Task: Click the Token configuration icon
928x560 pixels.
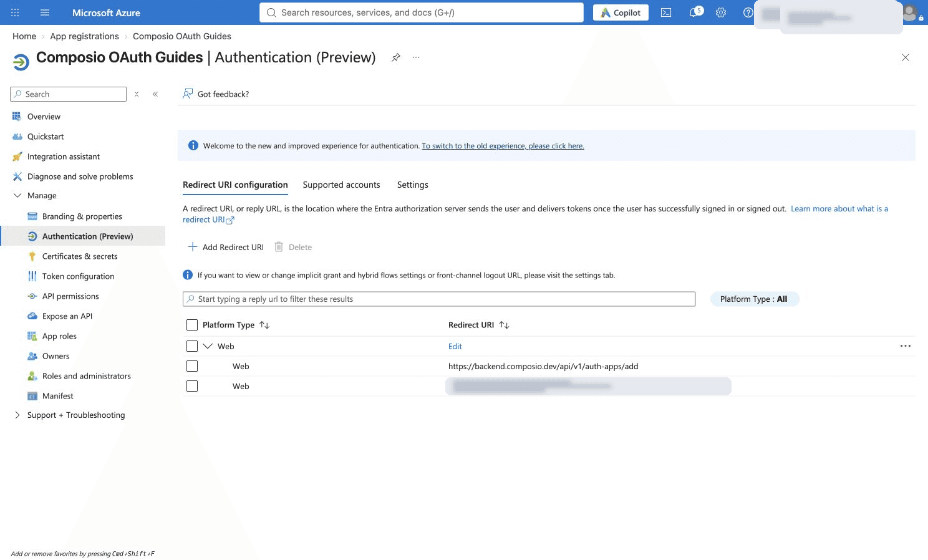Action: click(x=32, y=276)
